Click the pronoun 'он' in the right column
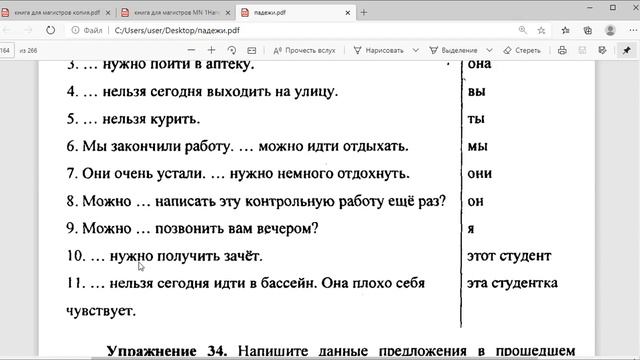Viewport: 640px width, 360px height. point(476,201)
